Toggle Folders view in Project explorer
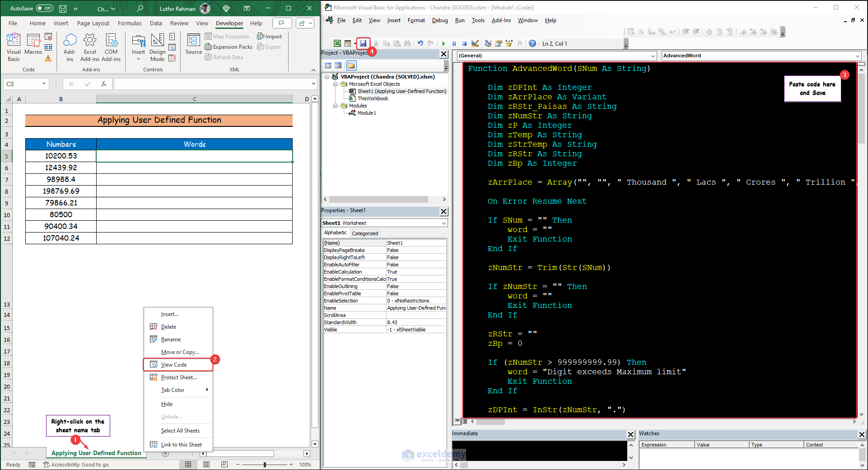The width and height of the screenshot is (868, 470). [351, 65]
